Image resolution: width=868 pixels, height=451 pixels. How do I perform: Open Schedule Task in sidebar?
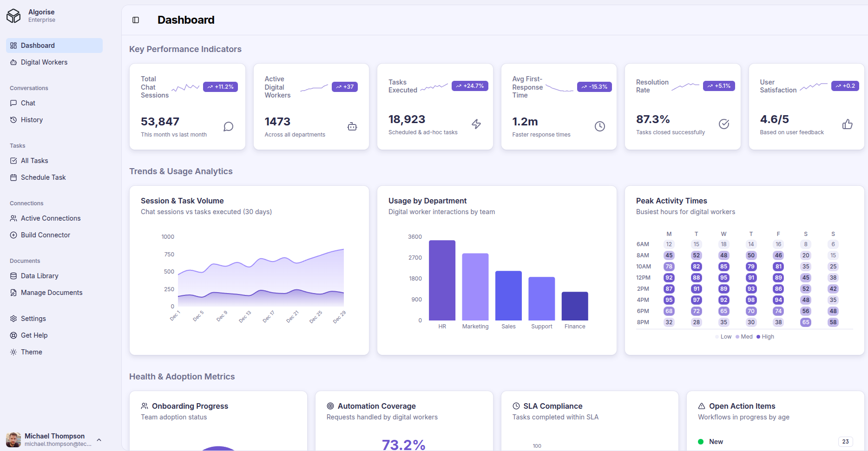click(x=43, y=177)
